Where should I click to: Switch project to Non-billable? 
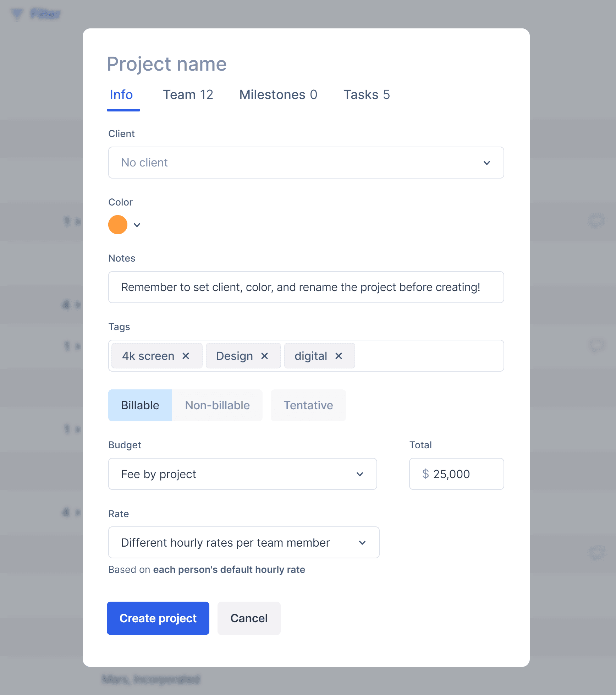click(217, 405)
